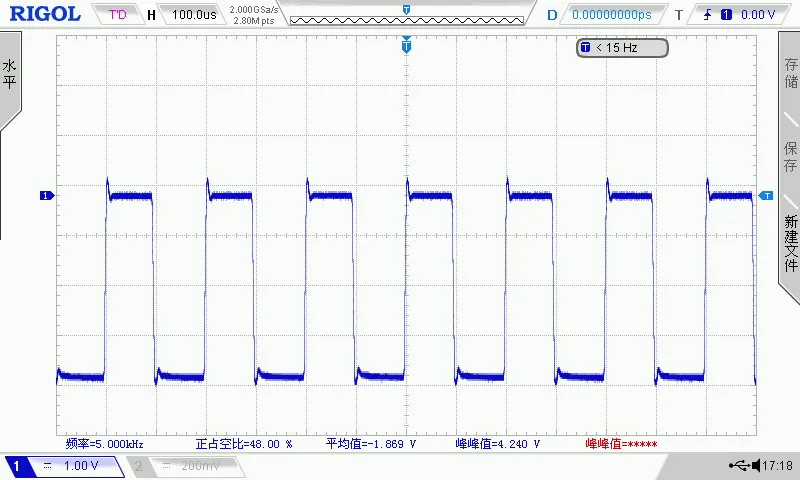Click the H horizontal label
Image resolution: width=800 pixels, height=480 pixels.
click(151, 15)
